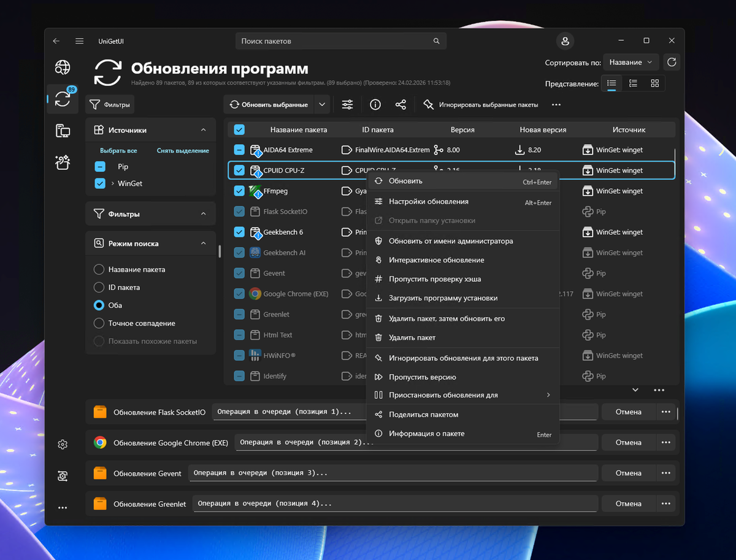The height and width of the screenshot is (560, 736).
Task: Open Software Updates sidebar icon with badge
Action: [x=63, y=98]
